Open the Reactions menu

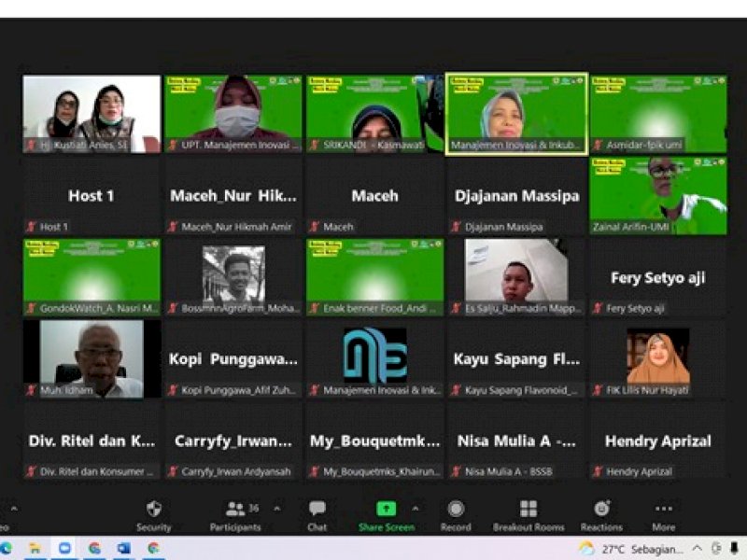point(601,514)
